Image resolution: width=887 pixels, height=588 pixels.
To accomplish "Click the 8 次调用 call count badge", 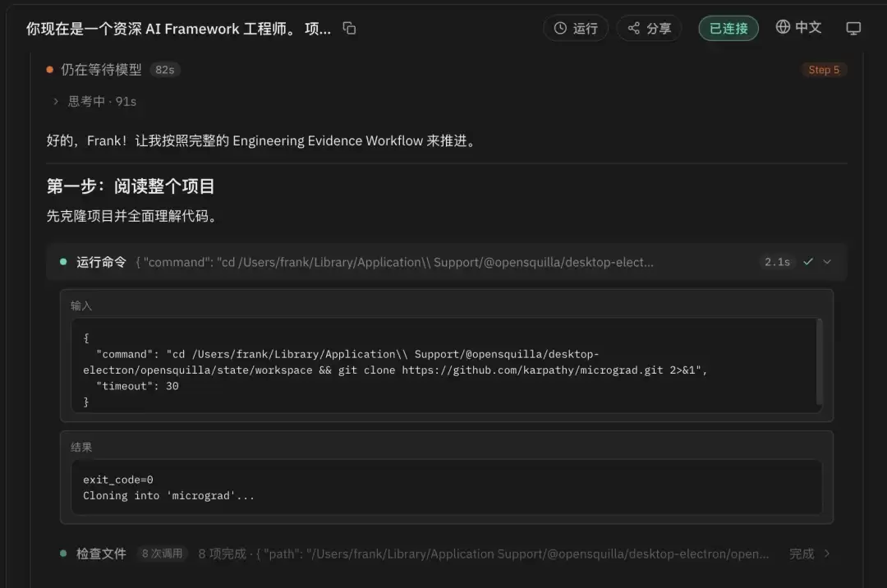I will (x=162, y=554).
